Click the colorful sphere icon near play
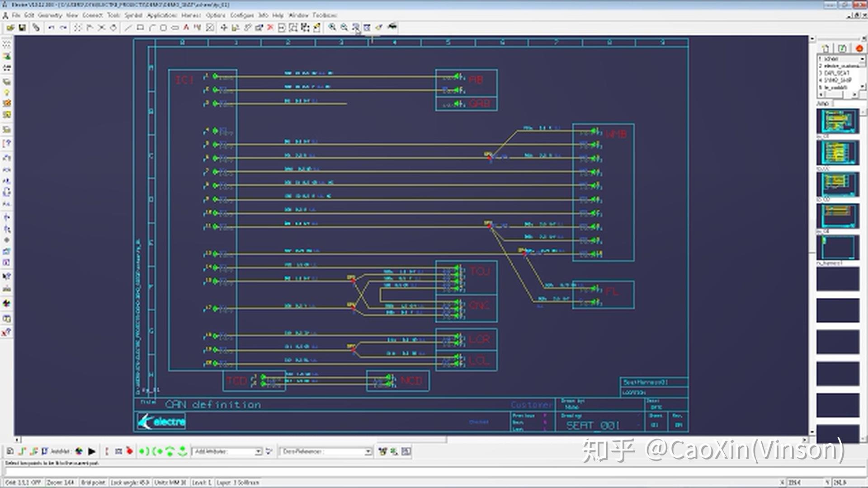This screenshot has height=488, width=868. (x=79, y=451)
